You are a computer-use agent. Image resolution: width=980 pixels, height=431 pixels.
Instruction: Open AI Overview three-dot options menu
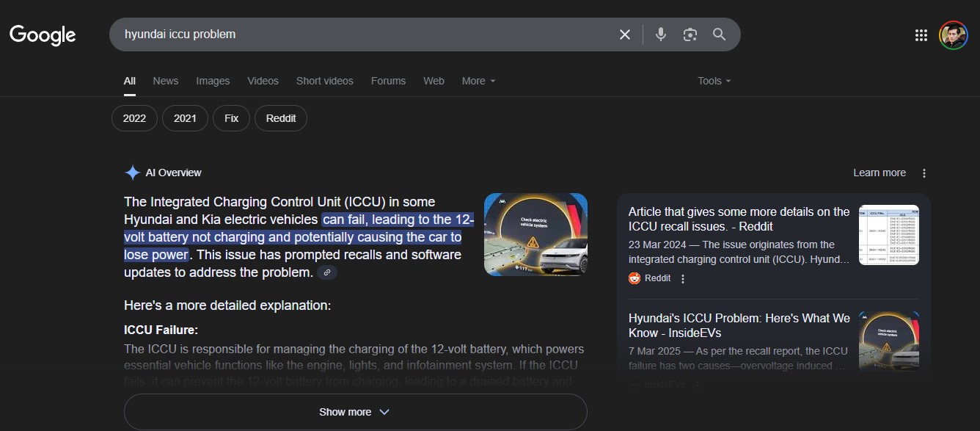tap(924, 173)
